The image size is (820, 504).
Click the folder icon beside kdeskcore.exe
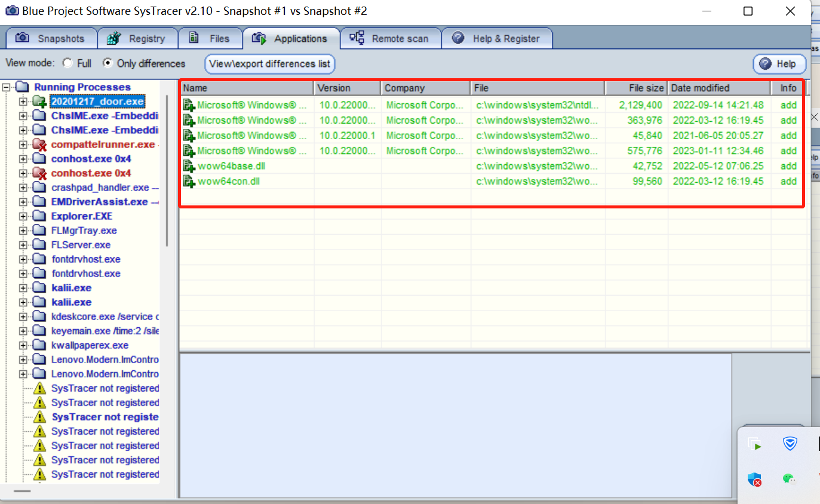point(39,316)
